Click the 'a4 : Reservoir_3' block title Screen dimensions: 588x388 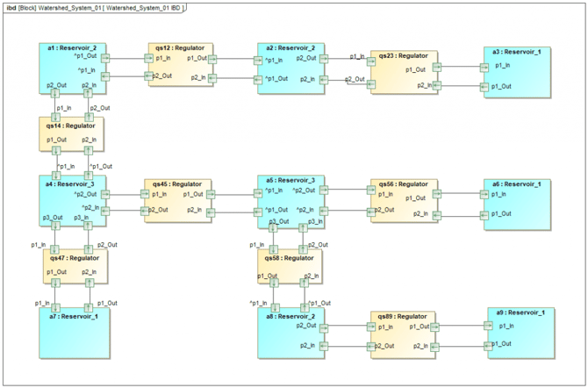(70, 184)
